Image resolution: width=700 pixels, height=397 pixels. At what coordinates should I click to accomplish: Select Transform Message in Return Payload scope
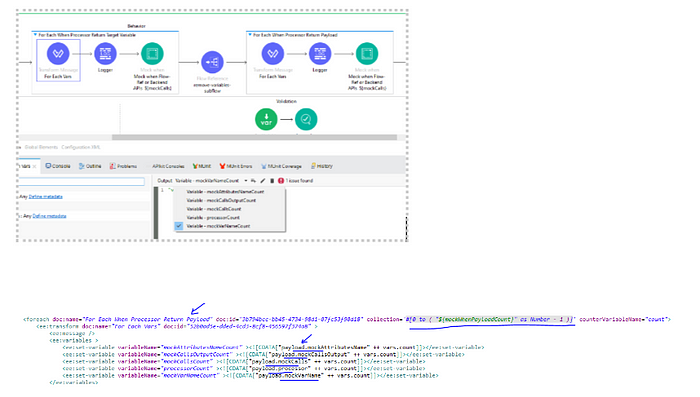[x=273, y=54]
